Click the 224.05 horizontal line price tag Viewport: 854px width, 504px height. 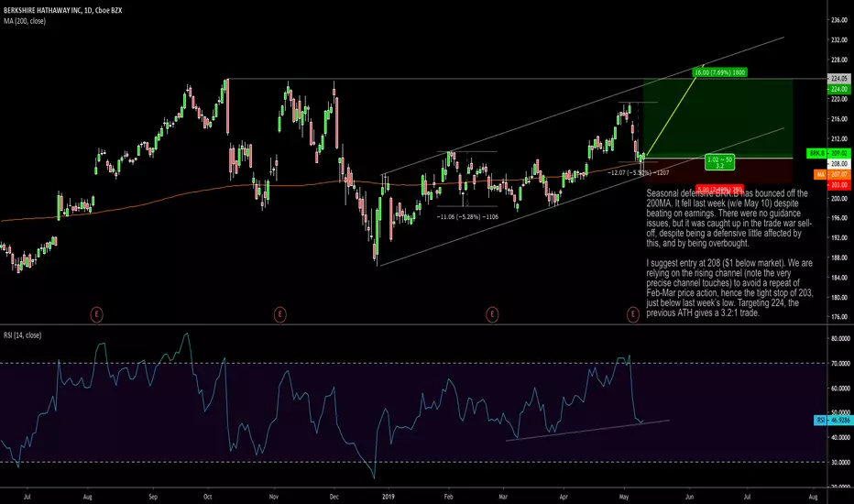[838, 79]
